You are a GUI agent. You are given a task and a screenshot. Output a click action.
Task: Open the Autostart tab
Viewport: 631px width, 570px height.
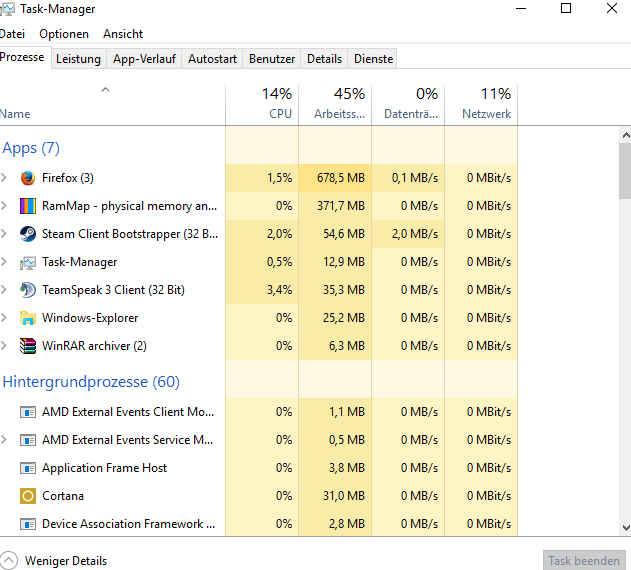click(212, 59)
